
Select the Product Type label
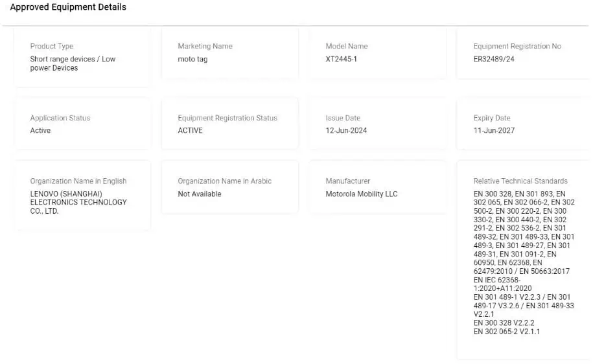tap(52, 47)
